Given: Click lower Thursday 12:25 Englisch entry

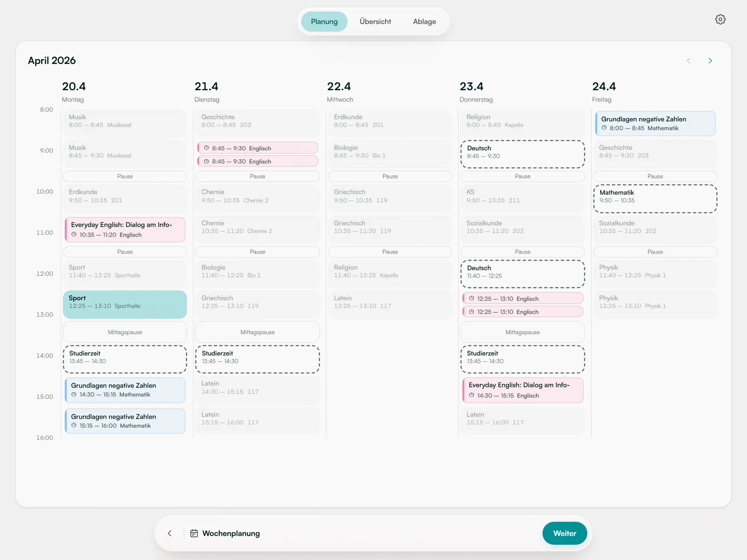Looking at the screenshot, I should point(523,311).
